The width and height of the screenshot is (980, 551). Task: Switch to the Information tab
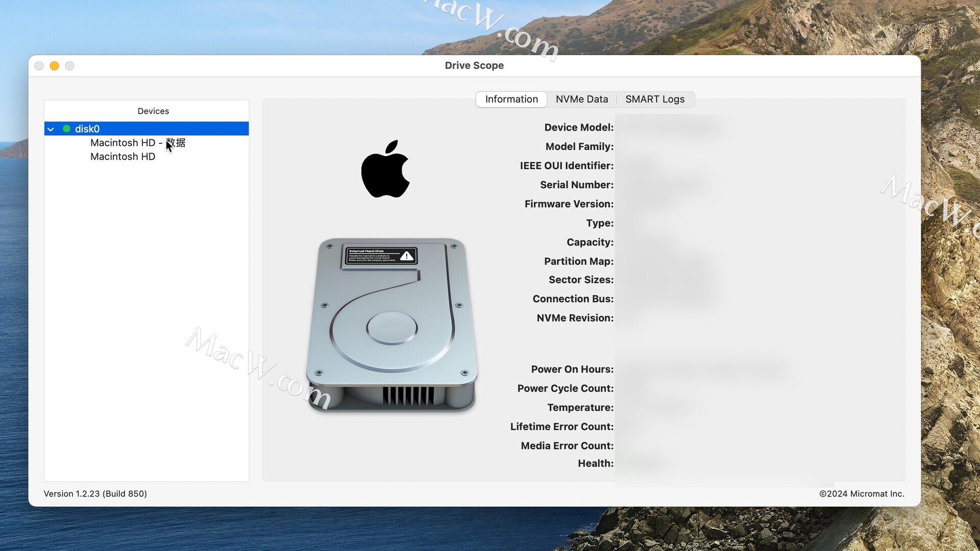point(511,99)
